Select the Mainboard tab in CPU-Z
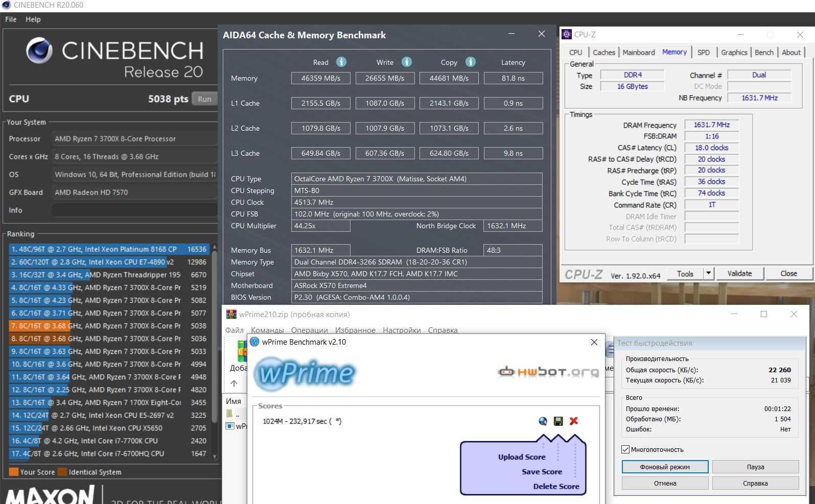This screenshot has width=815, height=504. click(638, 53)
